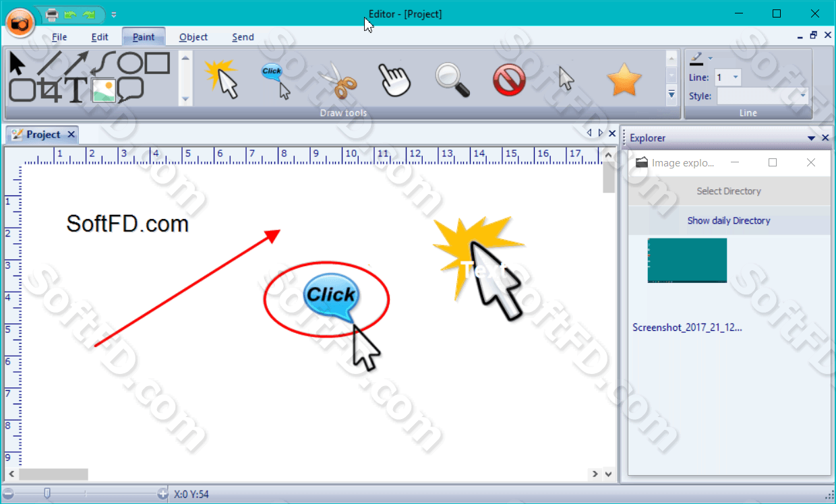Click the orange camera application button
836x504 pixels.
21,22
